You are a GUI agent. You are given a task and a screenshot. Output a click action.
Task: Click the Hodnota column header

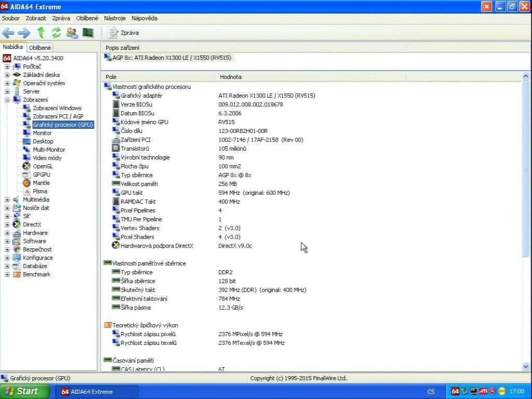coord(311,77)
